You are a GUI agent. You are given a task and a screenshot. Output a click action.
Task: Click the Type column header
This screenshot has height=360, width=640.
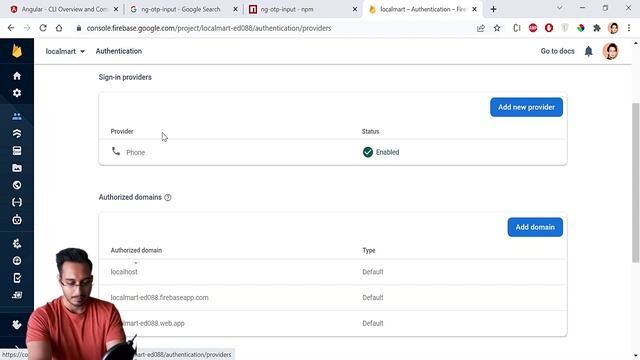pyautogui.click(x=369, y=250)
